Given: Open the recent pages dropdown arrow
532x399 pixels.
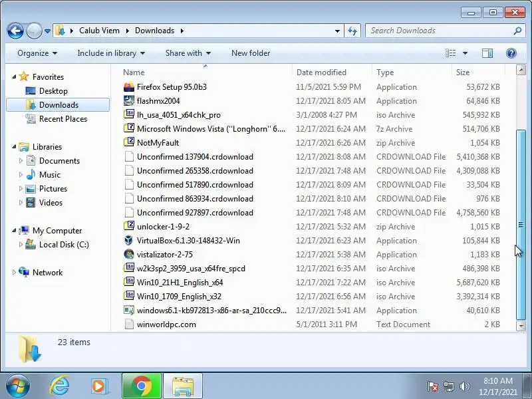Looking at the screenshot, I should (47, 31).
